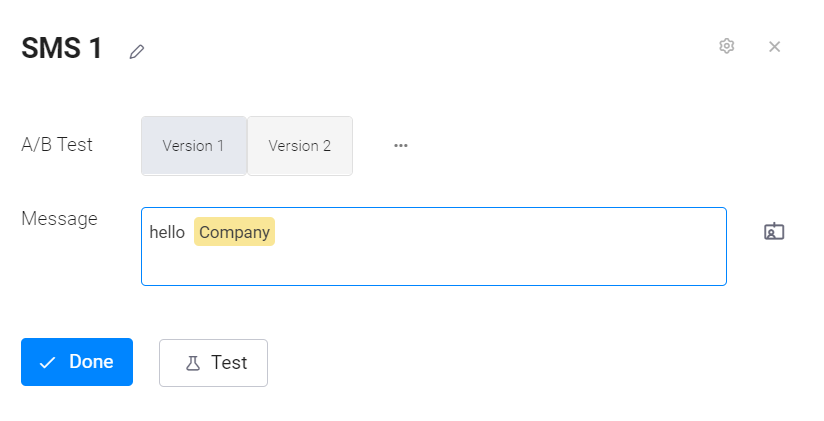
Task: Click the word hello in the message
Action: point(167,232)
